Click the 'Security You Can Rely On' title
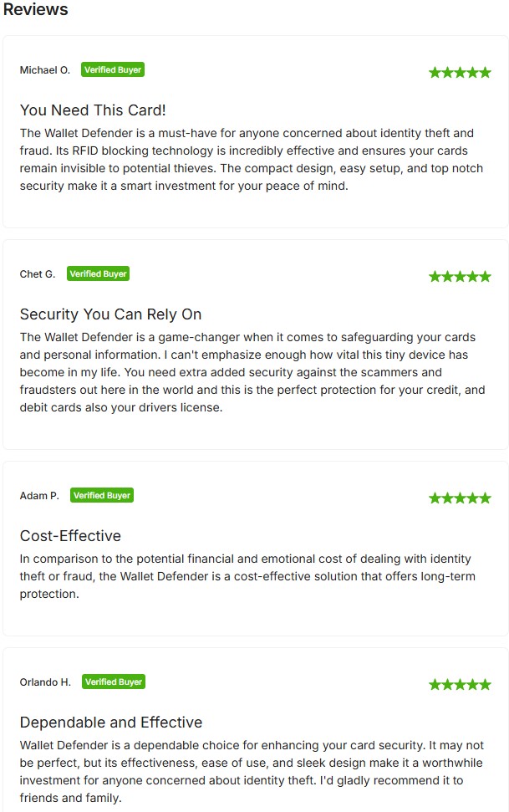Viewport: 509px width, 812px height. [x=110, y=314]
